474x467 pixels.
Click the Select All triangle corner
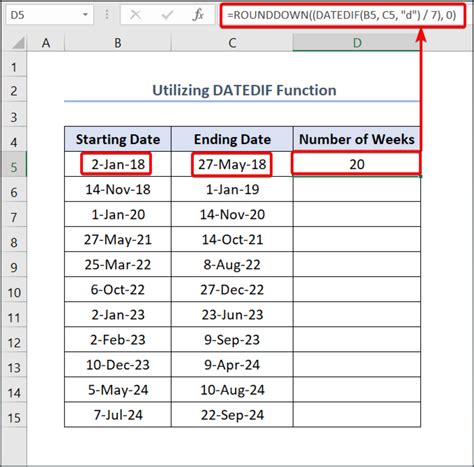pos(17,43)
